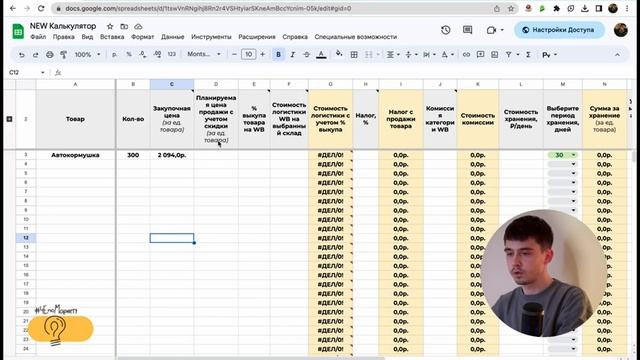Open the Справка menu
Viewport: 640px width, 360px height.
(295, 37)
